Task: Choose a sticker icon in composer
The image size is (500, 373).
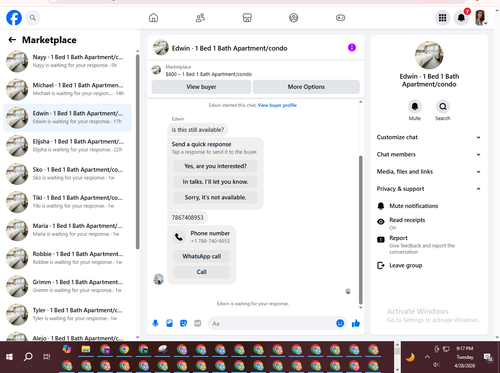Action: 183,323
